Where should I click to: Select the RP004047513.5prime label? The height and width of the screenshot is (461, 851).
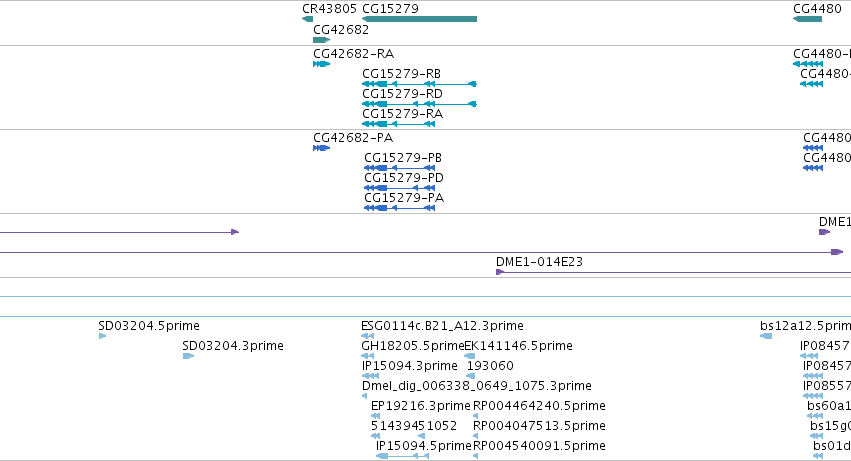coord(539,426)
